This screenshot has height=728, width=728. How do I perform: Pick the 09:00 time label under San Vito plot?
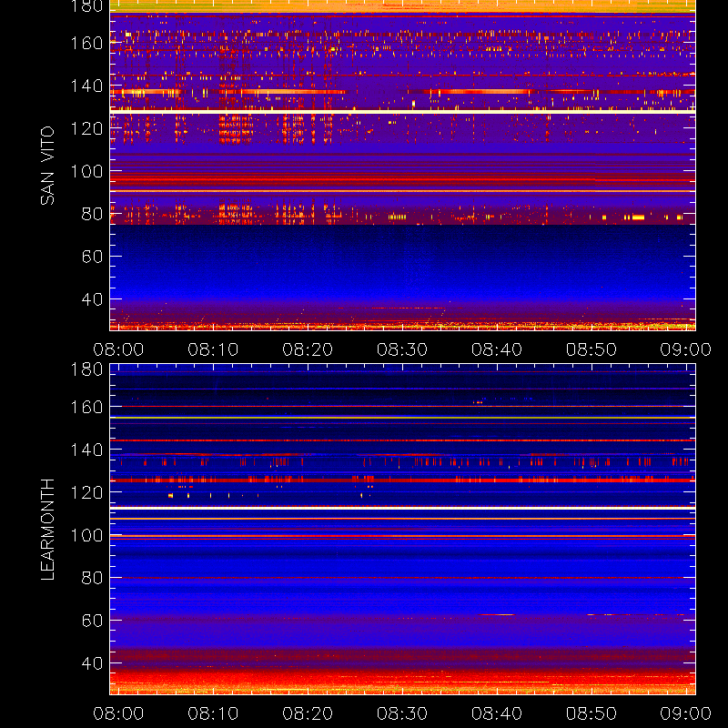coord(686,349)
